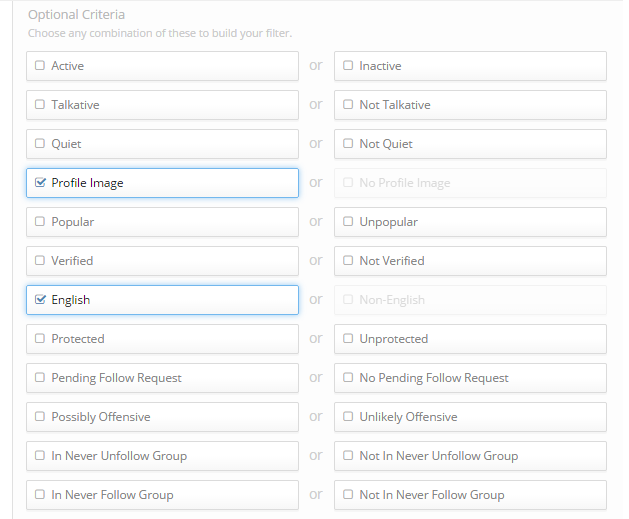Enable the Active filter checkbox
Image resolution: width=629 pixels, height=519 pixels.
click(x=40, y=65)
